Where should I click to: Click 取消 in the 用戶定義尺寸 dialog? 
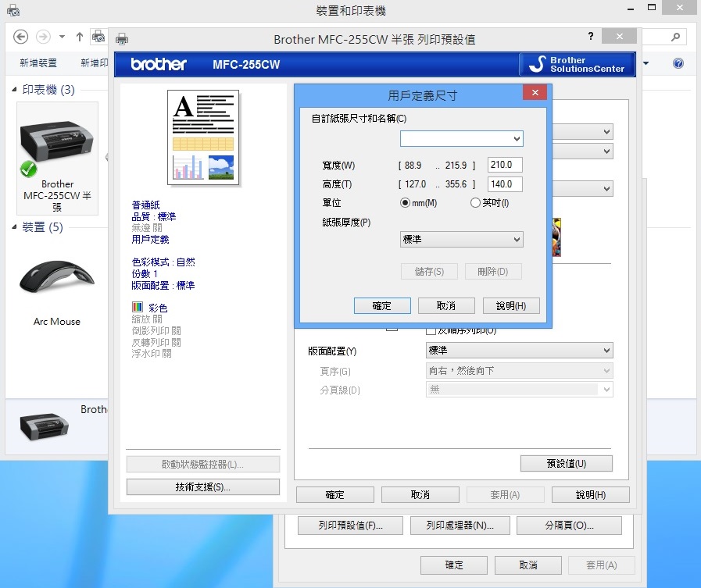click(446, 306)
